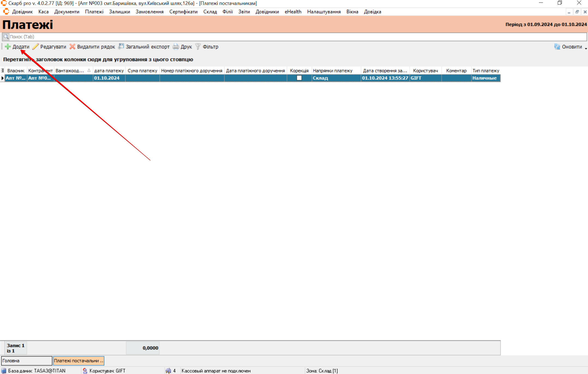
Task: Select the Платежі постачальни.. tab
Action: [79, 361]
